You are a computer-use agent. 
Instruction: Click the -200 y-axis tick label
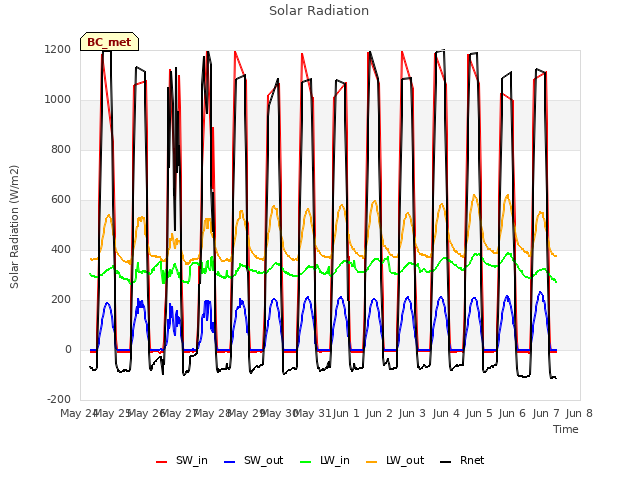click(x=59, y=400)
